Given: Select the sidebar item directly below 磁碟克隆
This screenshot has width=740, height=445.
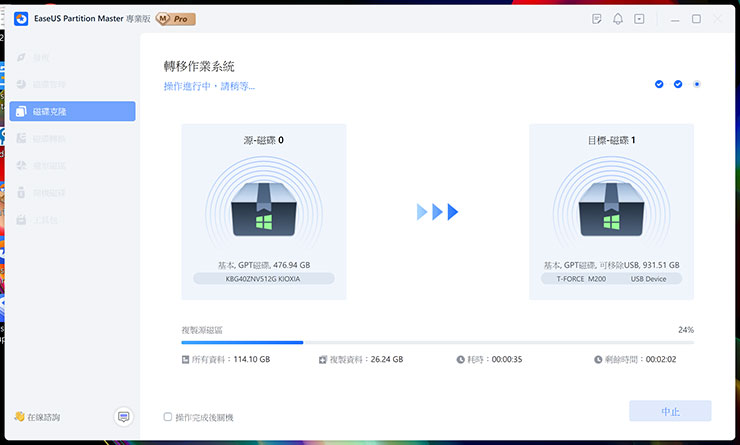Looking at the screenshot, I should coord(72,138).
